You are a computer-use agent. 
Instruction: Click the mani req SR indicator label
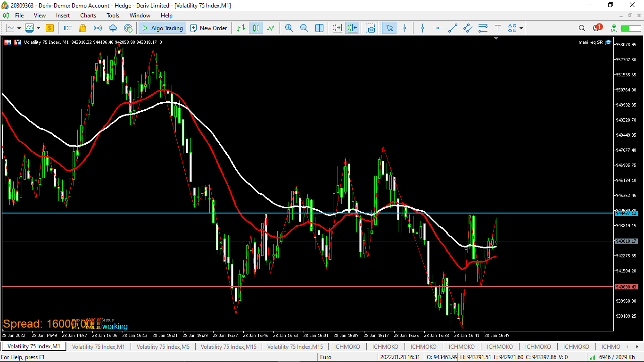590,42
